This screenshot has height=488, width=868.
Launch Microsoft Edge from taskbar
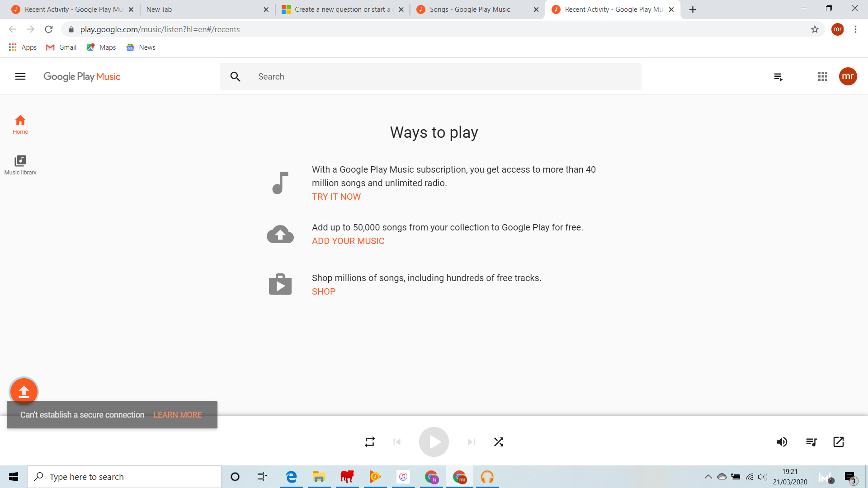(291, 477)
